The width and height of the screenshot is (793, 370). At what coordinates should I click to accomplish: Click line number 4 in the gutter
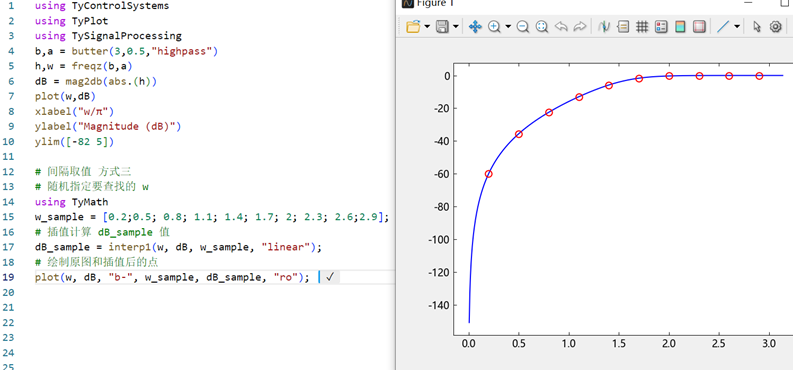[11, 51]
